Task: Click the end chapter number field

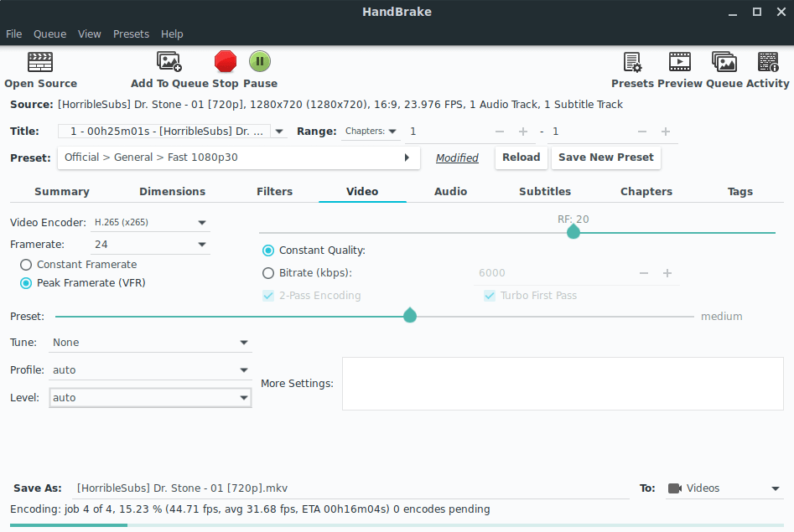Action: (590, 132)
